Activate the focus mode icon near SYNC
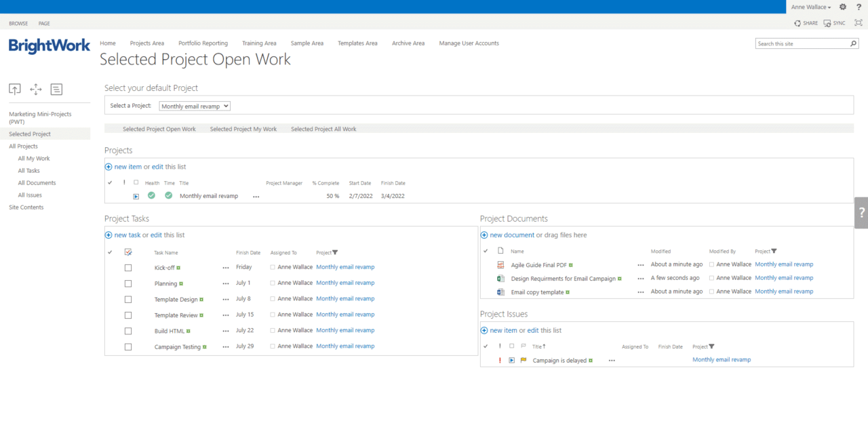Image resolution: width=868 pixels, height=438 pixels. pos(858,22)
